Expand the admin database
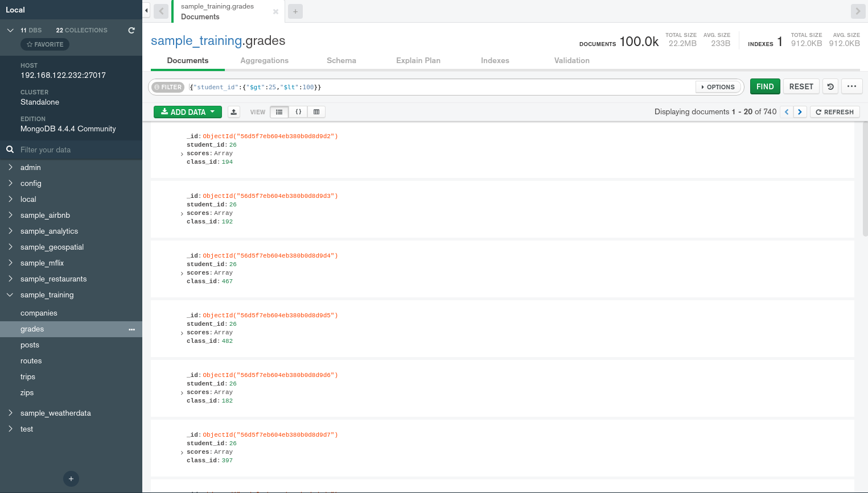The width and height of the screenshot is (868, 493). 10,167
